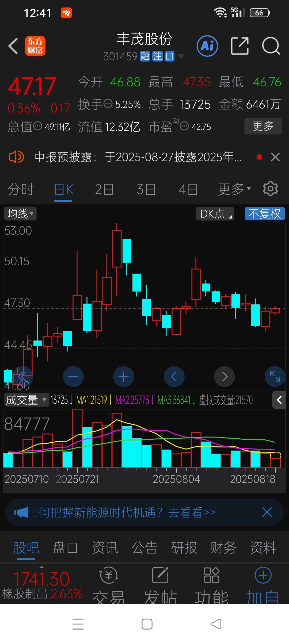Open the DK点 dropdown
Viewport: 289px width, 644px height.
[x=215, y=214]
